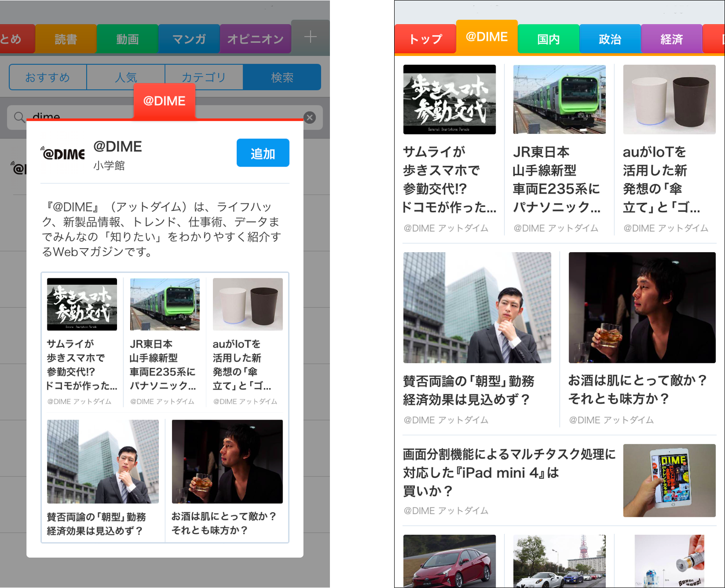
Task: Open au IoT cups thumbnail in the popup preview
Action: click(x=248, y=304)
